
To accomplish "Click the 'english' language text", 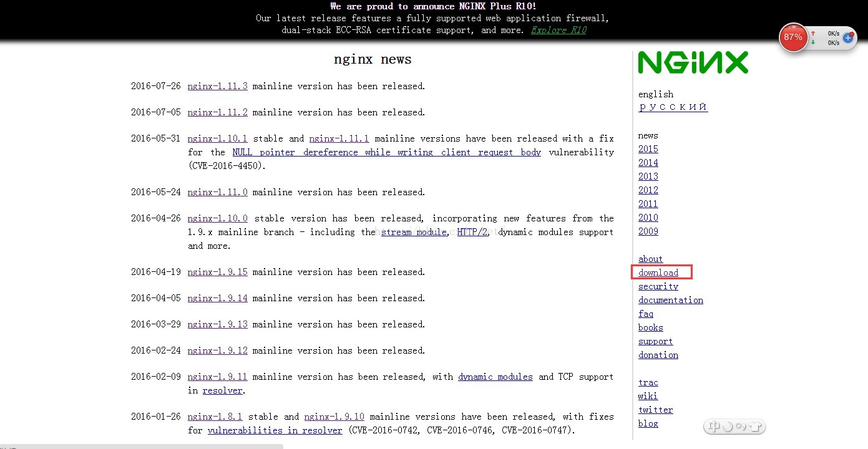I will tap(656, 94).
